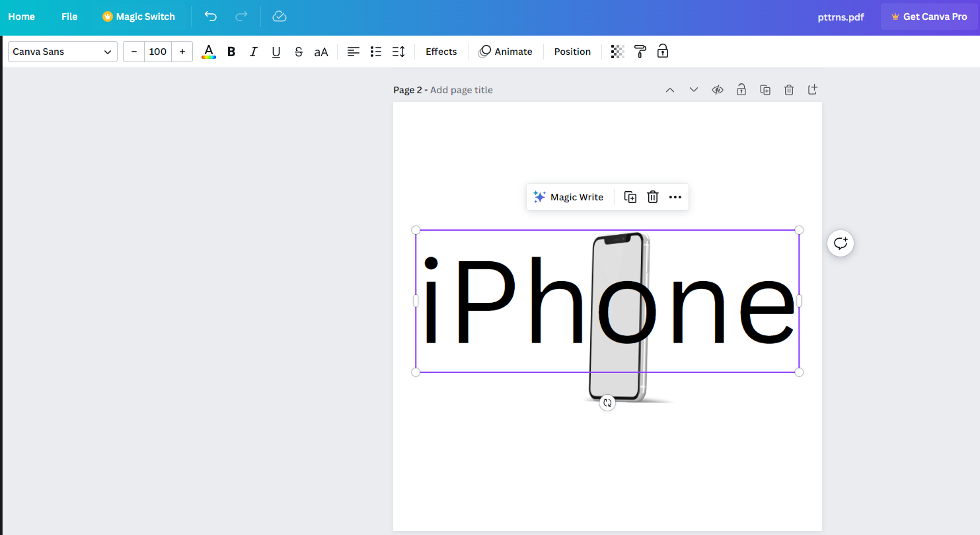This screenshot has width=980, height=535.
Task: Lock page 2 with the padlock icon
Action: click(x=741, y=90)
